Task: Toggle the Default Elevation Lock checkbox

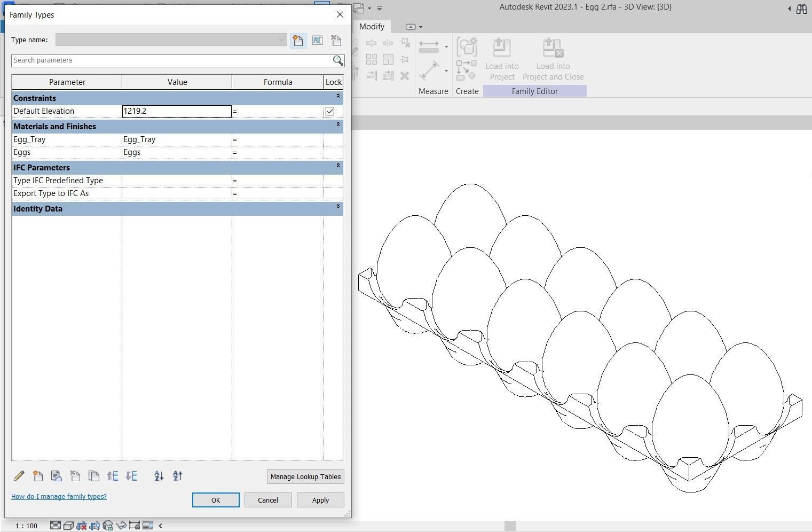Action: coord(330,111)
